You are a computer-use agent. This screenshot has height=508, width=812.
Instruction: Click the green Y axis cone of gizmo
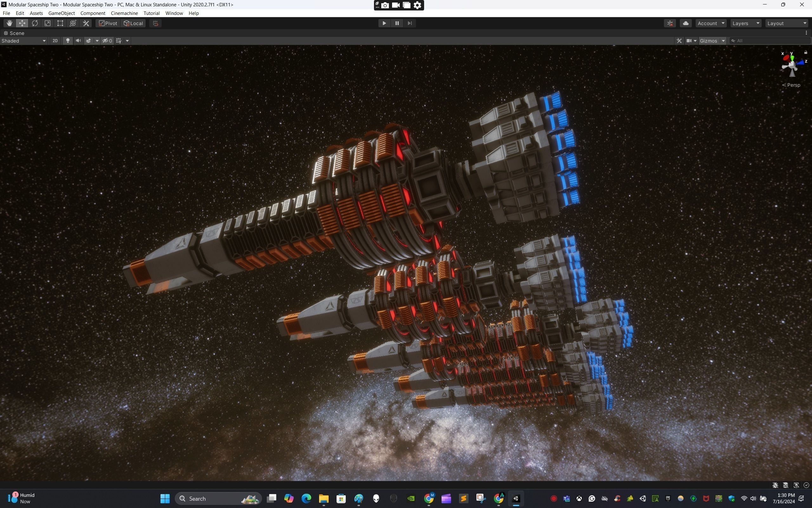[x=792, y=57]
